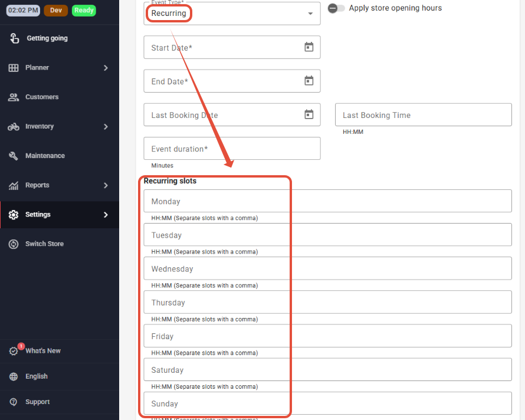Focus the End Date field

click(x=232, y=81)
